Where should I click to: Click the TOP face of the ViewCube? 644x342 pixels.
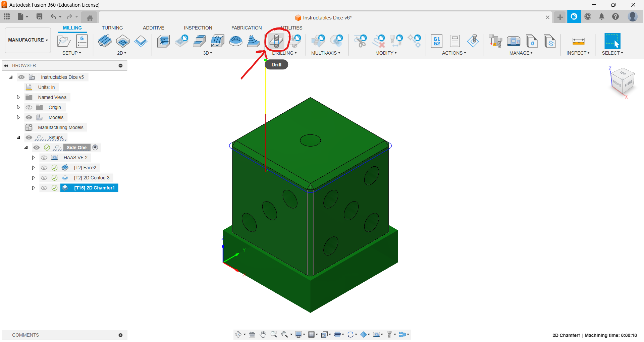(x=624, y=74)
